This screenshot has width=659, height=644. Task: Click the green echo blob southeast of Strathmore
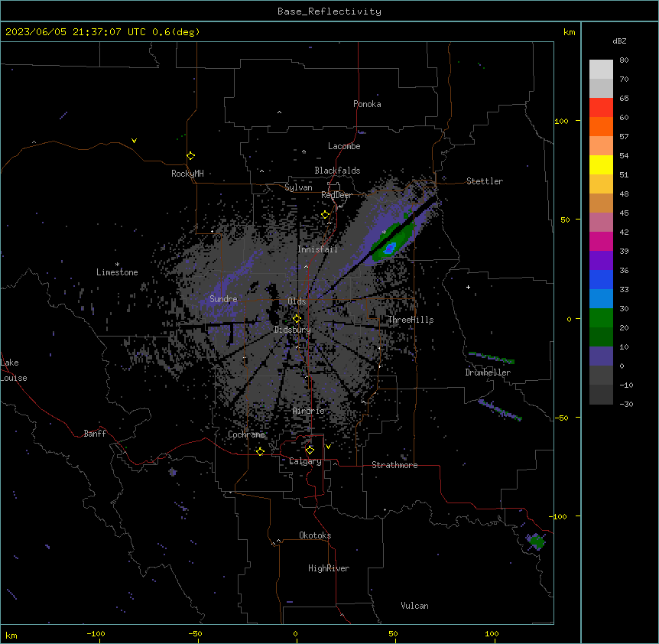[536, 542]
